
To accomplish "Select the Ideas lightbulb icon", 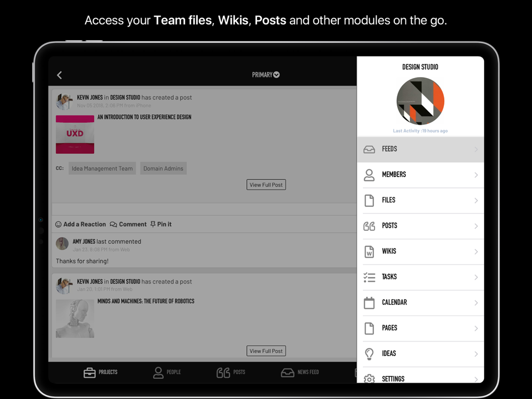I will tap(369, 354).
